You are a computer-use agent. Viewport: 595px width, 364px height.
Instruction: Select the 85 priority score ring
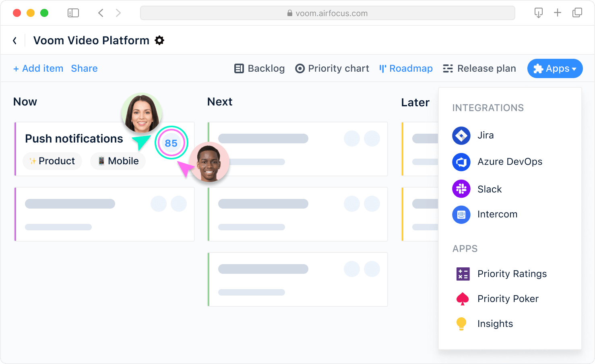click(x=171, y=143)
